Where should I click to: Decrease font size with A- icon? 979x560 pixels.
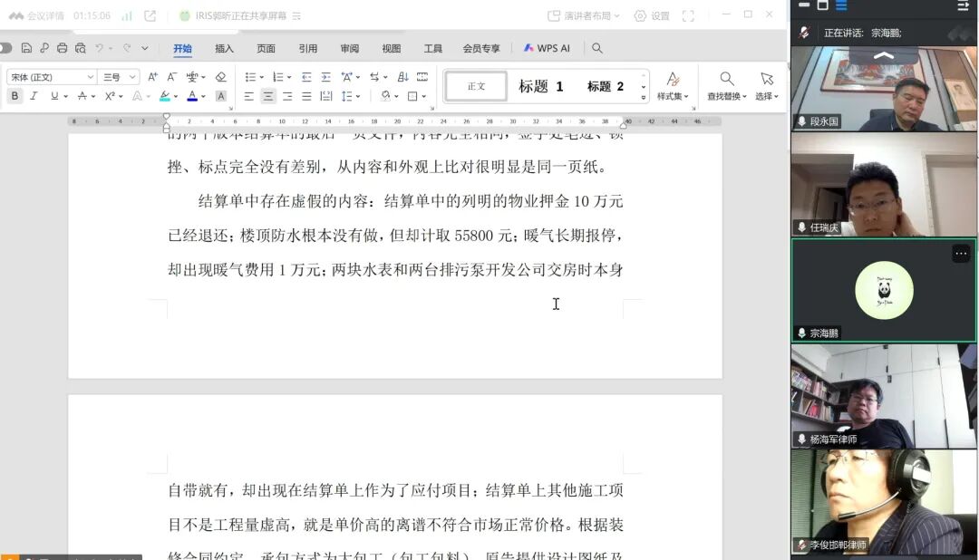[x=171, y=77]
